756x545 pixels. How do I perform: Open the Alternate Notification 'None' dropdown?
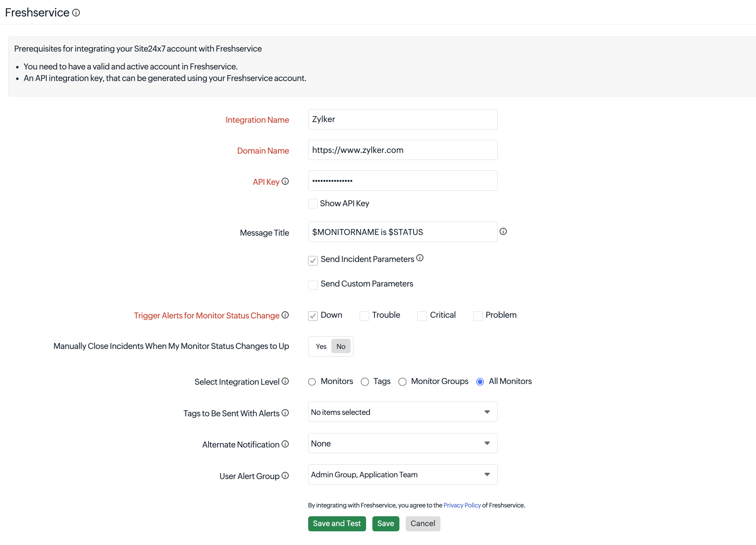403,443
